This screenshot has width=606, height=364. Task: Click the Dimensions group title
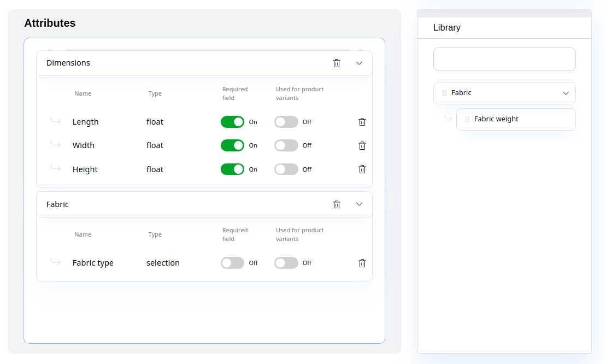coord(68,63)
